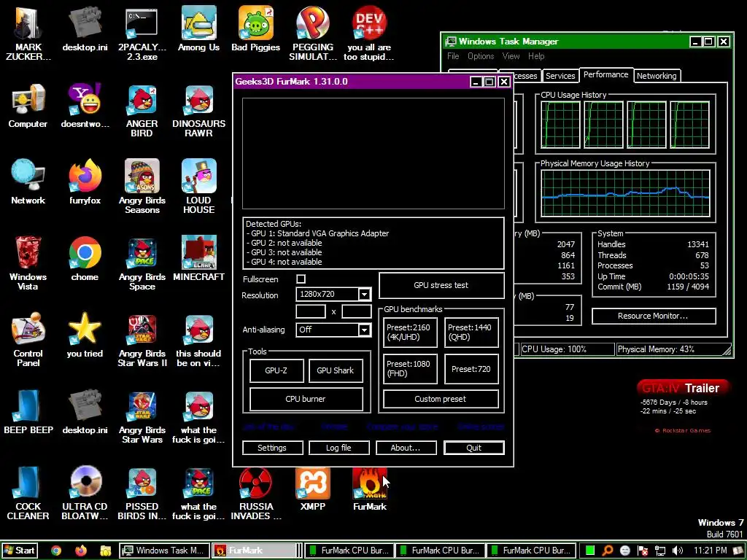
Task: Select the Yahoo 'doesntwo...' shortcut
Action: click(x=85, y=106)
